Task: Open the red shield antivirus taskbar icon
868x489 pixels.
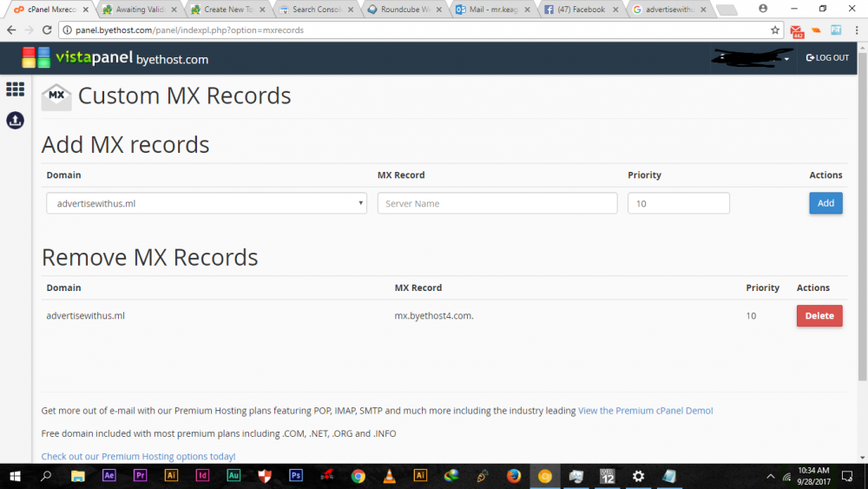Action: point(265,476)
